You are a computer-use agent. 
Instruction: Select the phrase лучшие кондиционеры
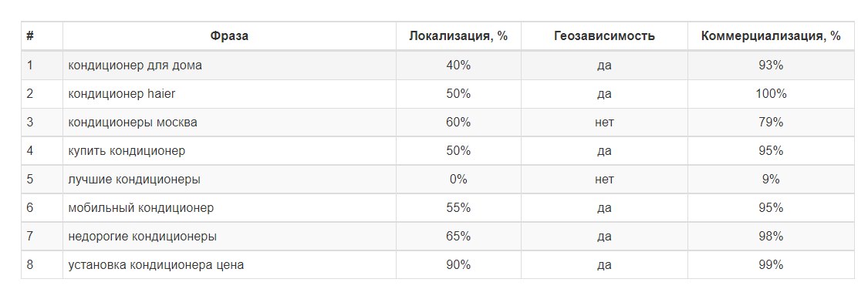(134, 180)
